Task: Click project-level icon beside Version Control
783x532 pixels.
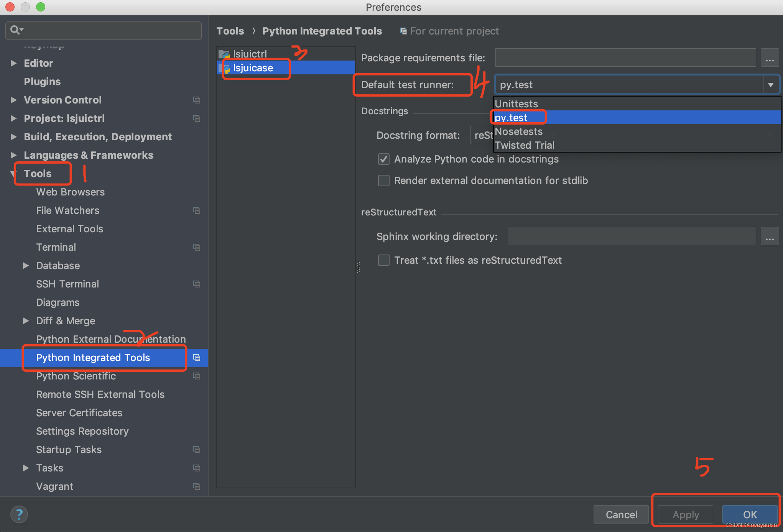Action: click(x=197, y=100)
